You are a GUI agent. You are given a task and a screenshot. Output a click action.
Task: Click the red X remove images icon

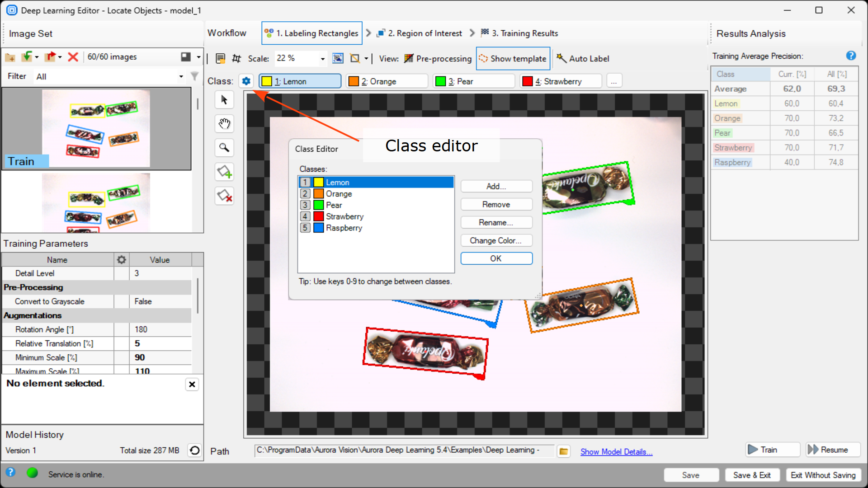pyautogui.click(x=73, y=57)
